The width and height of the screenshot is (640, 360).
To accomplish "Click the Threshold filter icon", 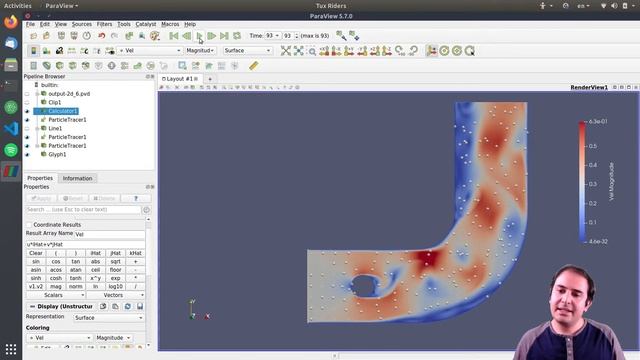I will tap(86, 66).
